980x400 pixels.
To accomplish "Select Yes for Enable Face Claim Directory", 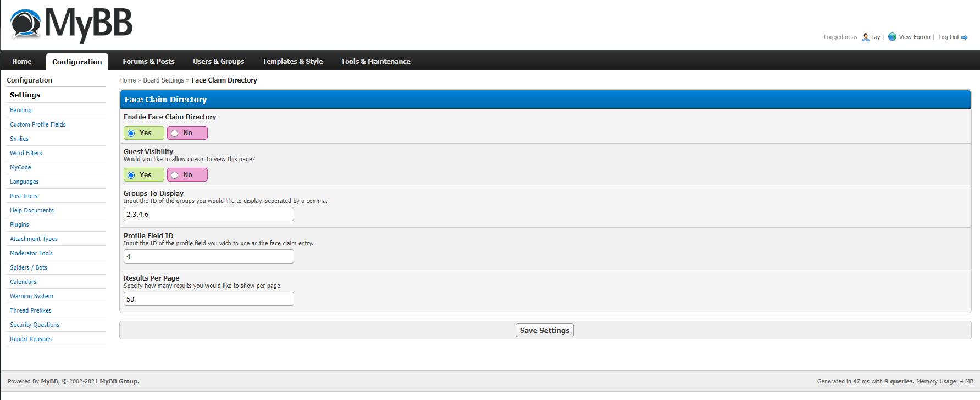I will [131, 133].
